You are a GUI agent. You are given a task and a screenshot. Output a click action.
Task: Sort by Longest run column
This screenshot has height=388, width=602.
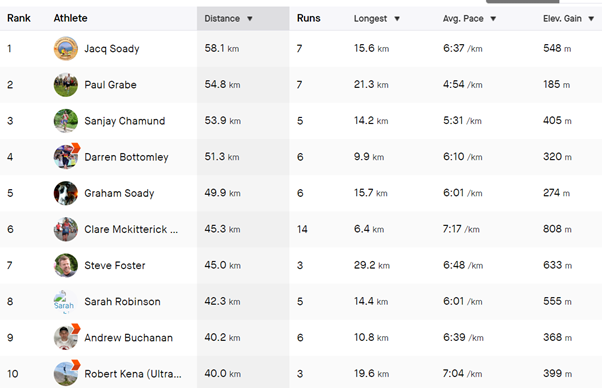pyautogui.click(x=377, y=18)
